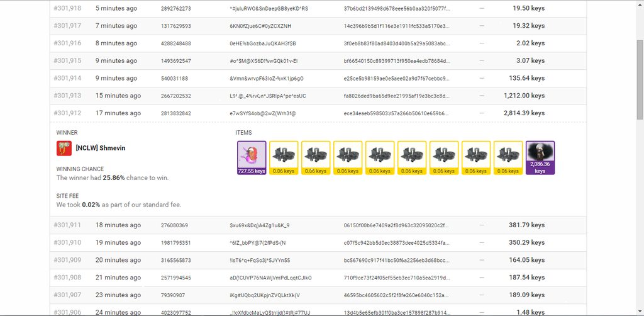
Task: Open the [NCLW] Shmevin winner profile
Action: click(x=100, y=149)
